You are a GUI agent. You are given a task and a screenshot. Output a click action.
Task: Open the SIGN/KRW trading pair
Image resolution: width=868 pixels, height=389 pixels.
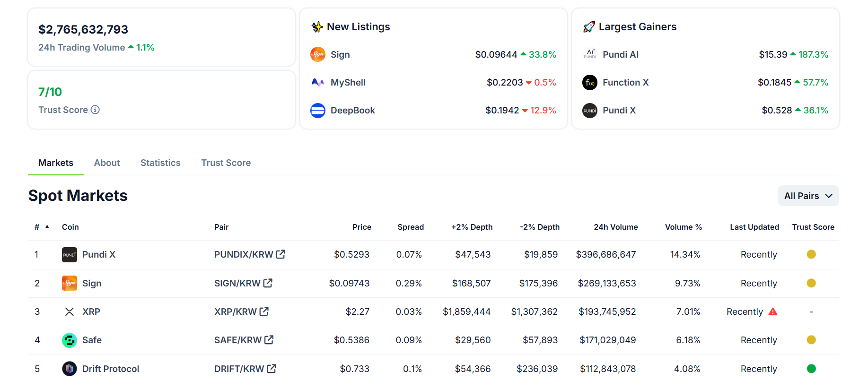[x=237, y=283]
